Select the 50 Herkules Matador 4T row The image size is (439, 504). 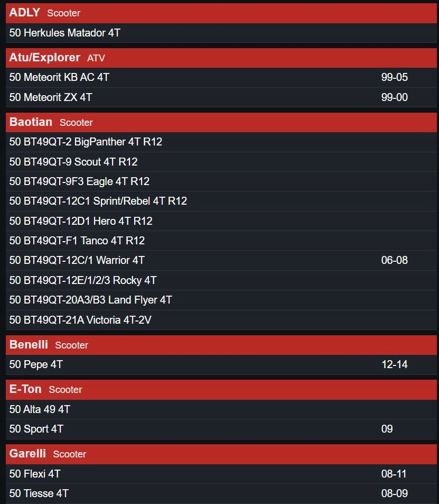pos(221,33)
